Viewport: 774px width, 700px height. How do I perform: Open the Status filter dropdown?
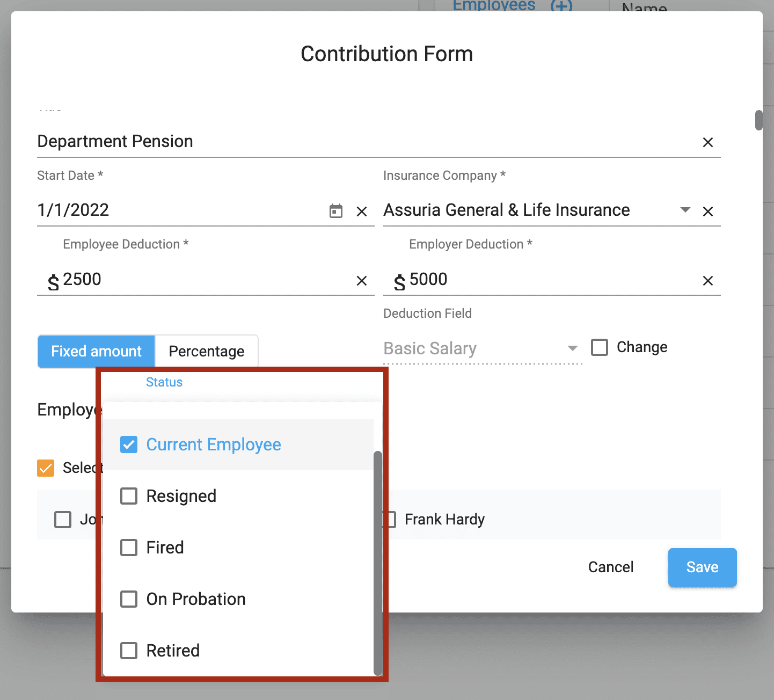(x=164, y=382)
